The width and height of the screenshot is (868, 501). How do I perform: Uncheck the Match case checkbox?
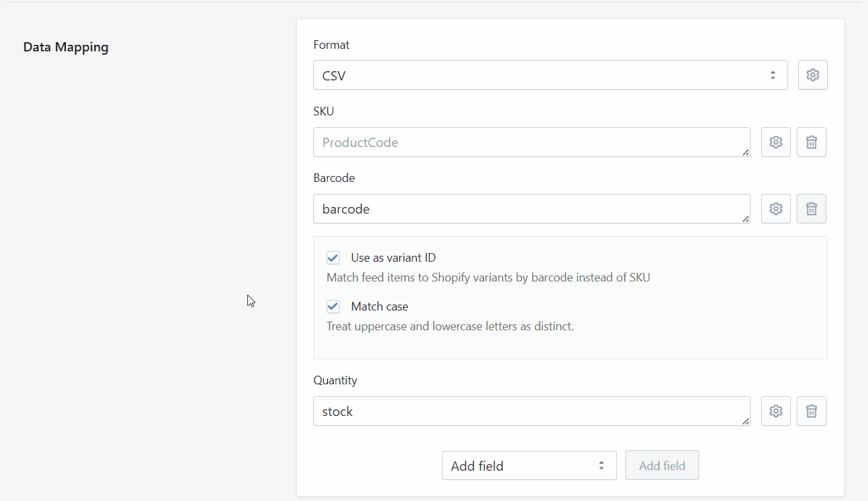pyautogui.click(x=333, y=307)
